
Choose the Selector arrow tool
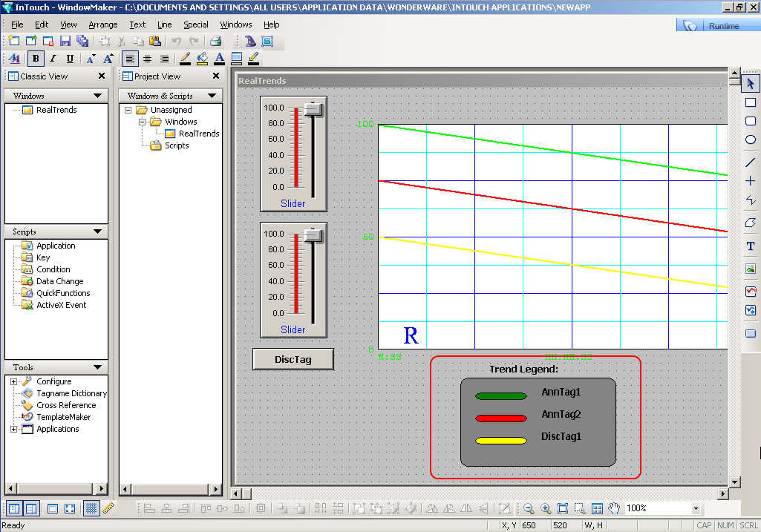click(751, 83)
